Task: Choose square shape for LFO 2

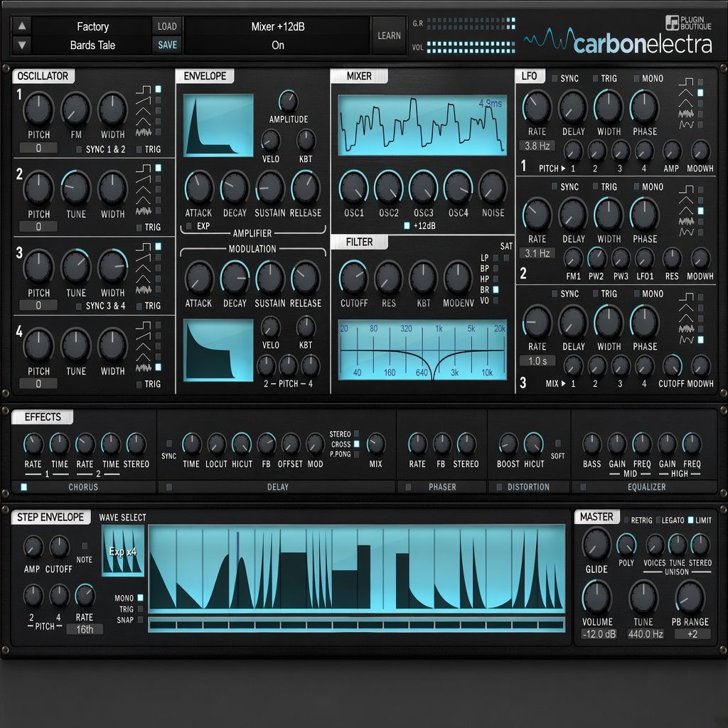Action: click(x=700, y=190)
